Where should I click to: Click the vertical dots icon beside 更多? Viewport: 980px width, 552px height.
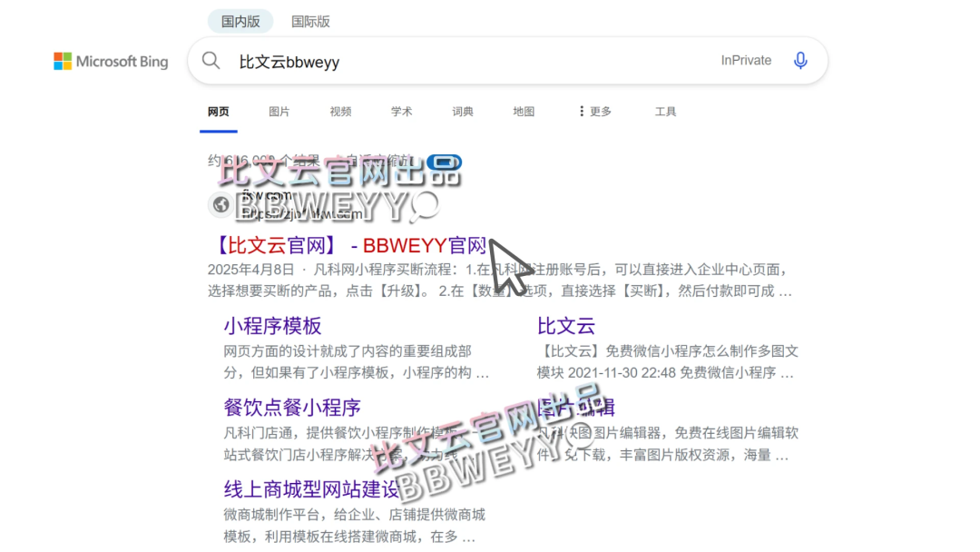tap(581, 111)
